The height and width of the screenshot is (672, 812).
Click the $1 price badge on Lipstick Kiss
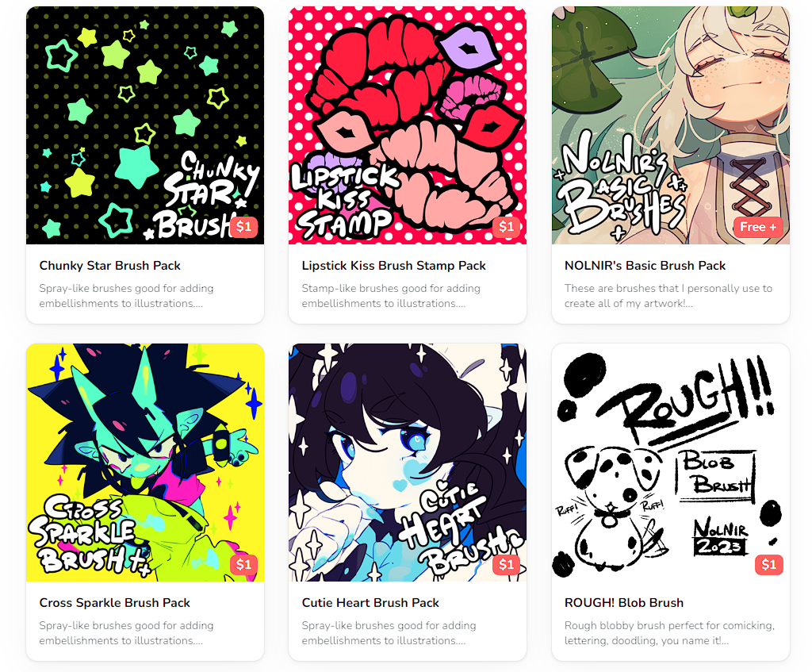507,226
